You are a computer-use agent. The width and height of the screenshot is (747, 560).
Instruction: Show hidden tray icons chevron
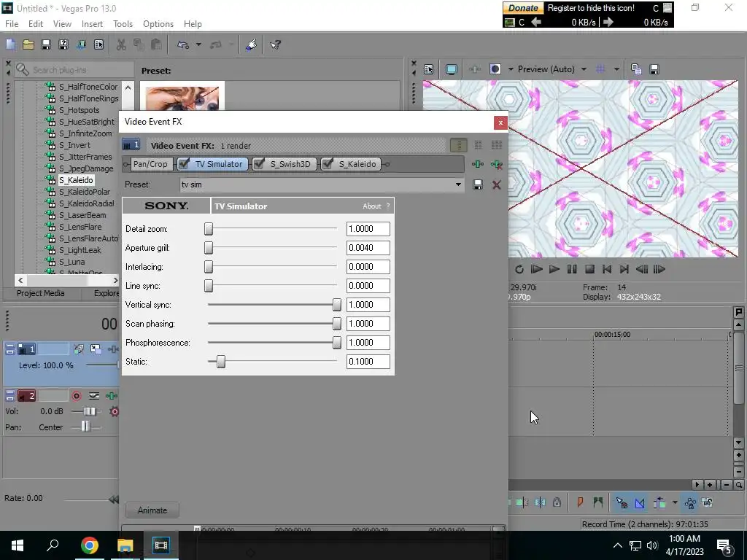click(617, 545)
